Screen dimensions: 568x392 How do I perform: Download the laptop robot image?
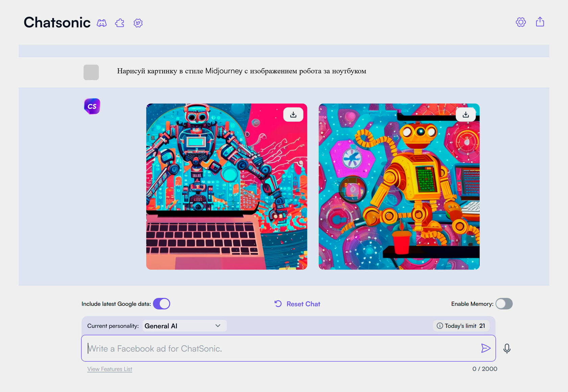click(293, 115)
